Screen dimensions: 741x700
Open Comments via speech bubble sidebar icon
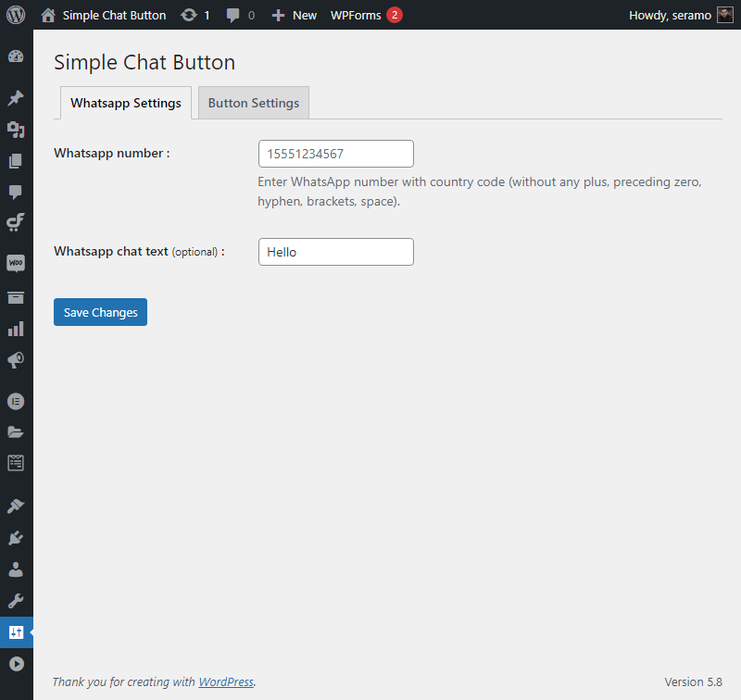tap(16, 192)
